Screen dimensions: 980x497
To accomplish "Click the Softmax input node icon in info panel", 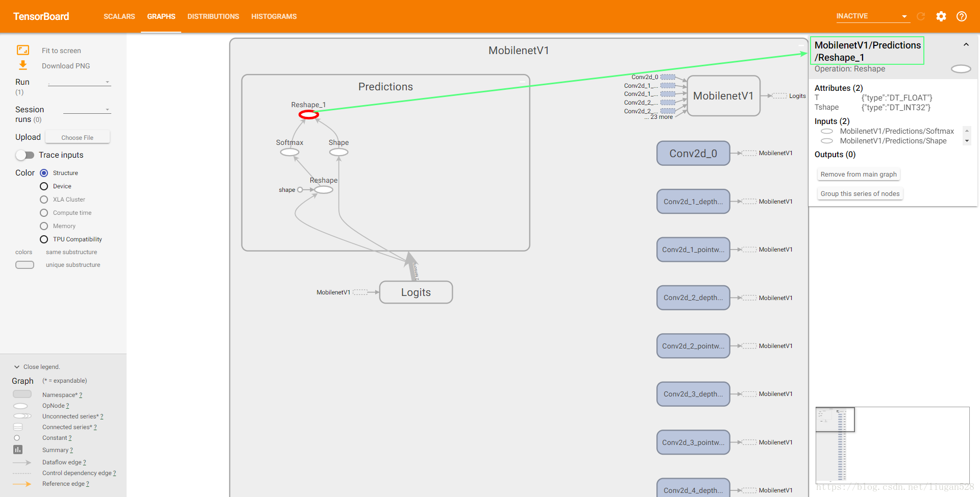I will tap(827, 131).
